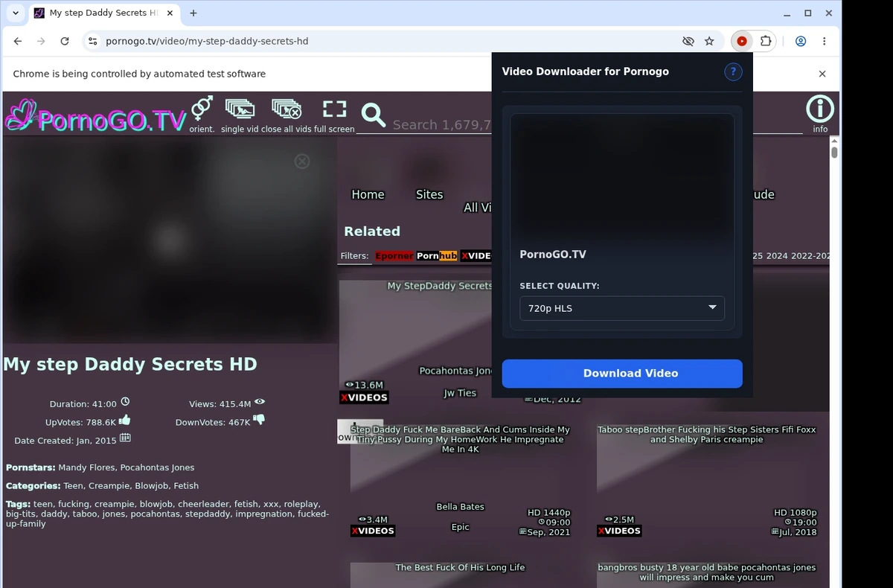Toggle the red video downloader extension icon

click(x=742, y=42)
